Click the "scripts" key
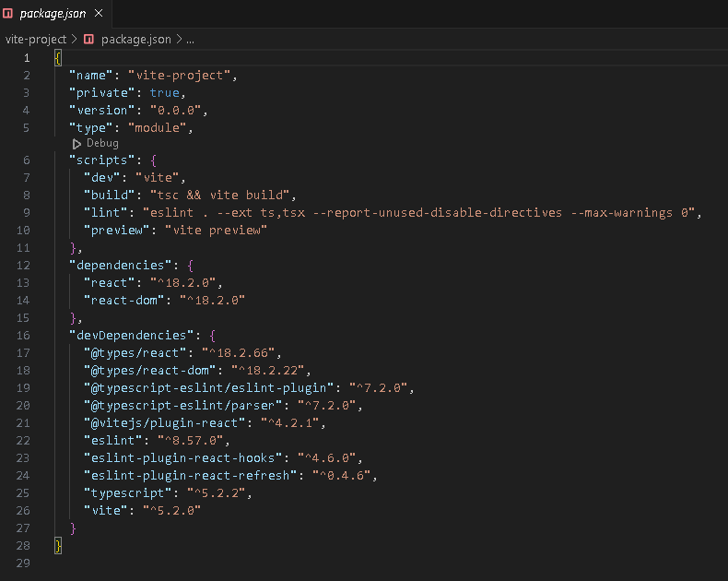Viewport: 728px width, 581px height. tap(101, 160)
